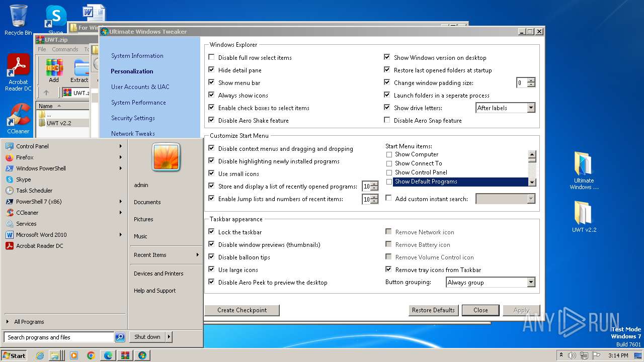Open UWT v2.2 folder on desktop
This screenshot has height=362, width=644.
click(584, 216)
